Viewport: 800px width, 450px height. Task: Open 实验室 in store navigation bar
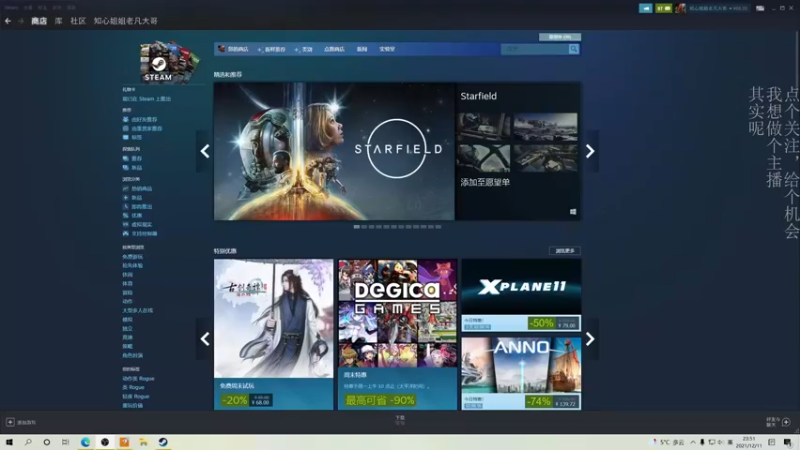[387, 49]
